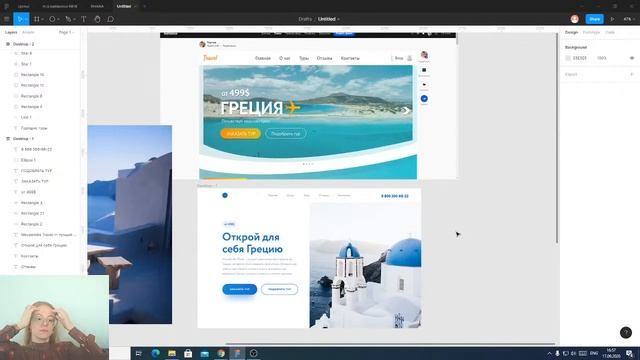Click the canvas horizontal scrollbar
This screenshot has width=640, height=360.
click(x=390, y=344)
